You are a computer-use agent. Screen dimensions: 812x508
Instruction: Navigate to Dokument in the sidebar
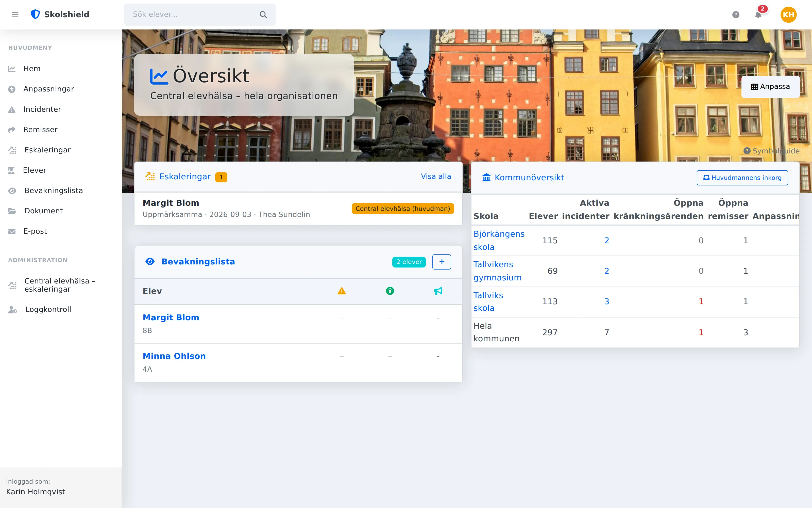tap(44, 211)
